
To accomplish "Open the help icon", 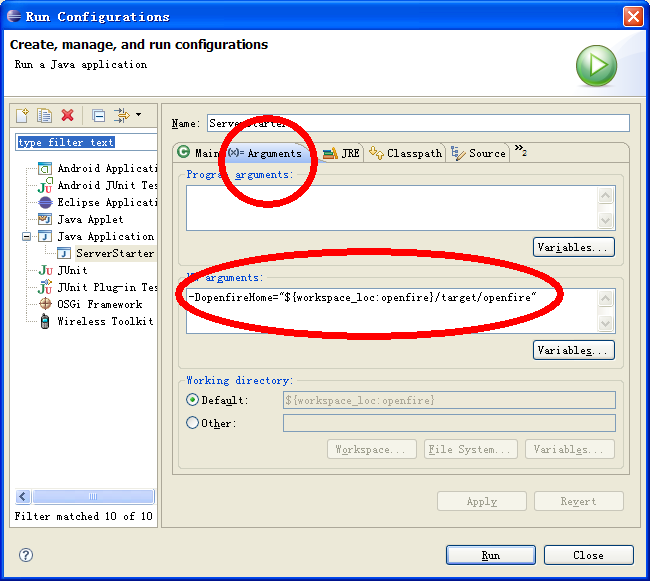I will pyautogui.click(x=26, y=555).
